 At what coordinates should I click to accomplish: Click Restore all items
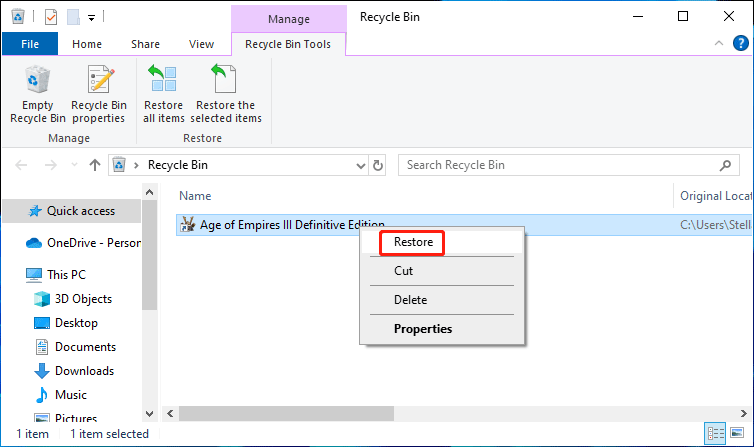pyautogui.click(x=163, y=95)
